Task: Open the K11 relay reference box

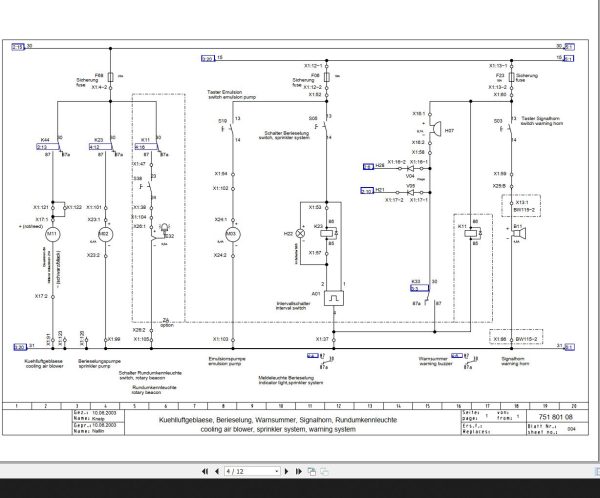Action: 146,147
